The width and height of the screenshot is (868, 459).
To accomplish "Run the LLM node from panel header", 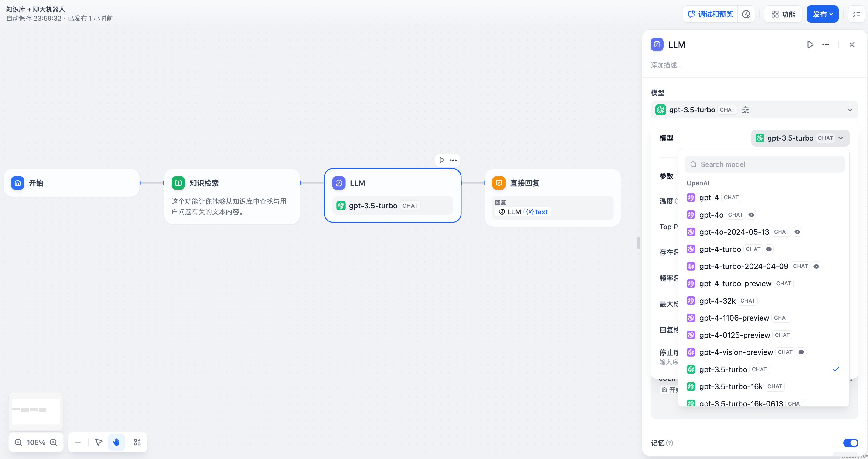I will (x=810, y=44).
